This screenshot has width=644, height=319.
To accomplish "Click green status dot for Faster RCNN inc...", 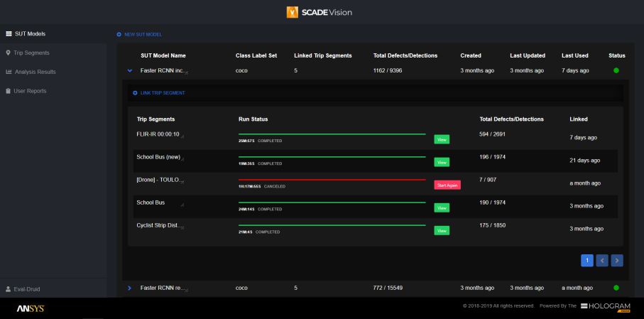I will pos(616,71).
